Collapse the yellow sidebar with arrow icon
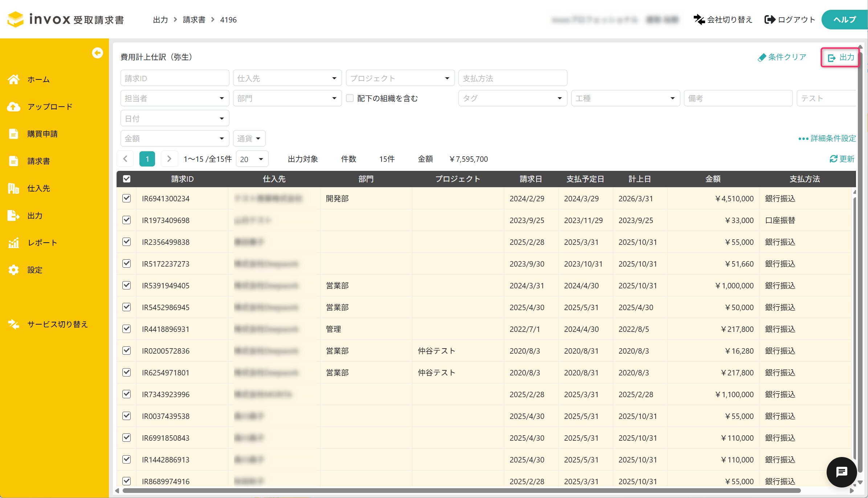The height and width of the screenshot is (498, 868). [97, 53]
